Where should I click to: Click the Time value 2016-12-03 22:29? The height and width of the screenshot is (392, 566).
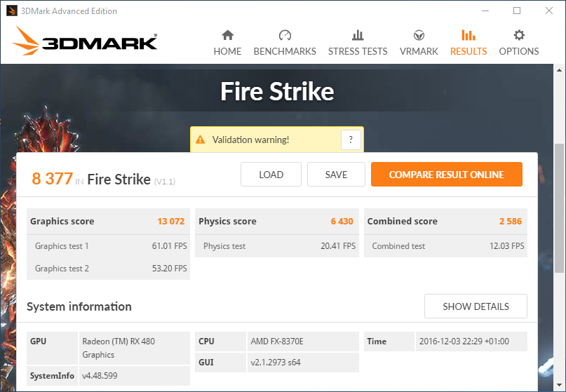tap(464, 341)
